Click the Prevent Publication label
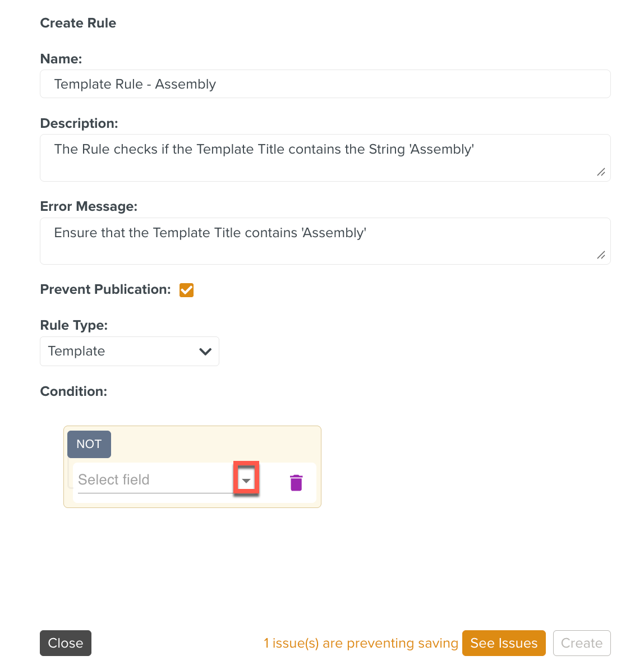This screenshot has width=644, height=665. point(105,289)
